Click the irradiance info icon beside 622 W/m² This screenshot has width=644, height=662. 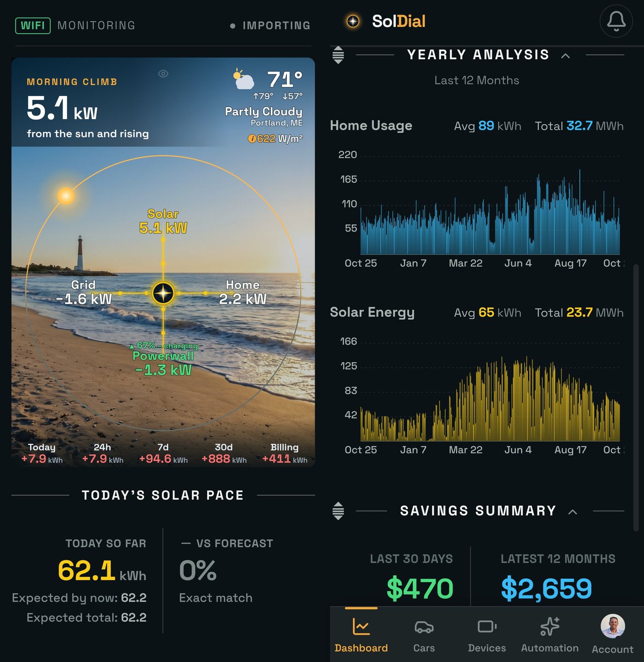(x=252, y=138)
